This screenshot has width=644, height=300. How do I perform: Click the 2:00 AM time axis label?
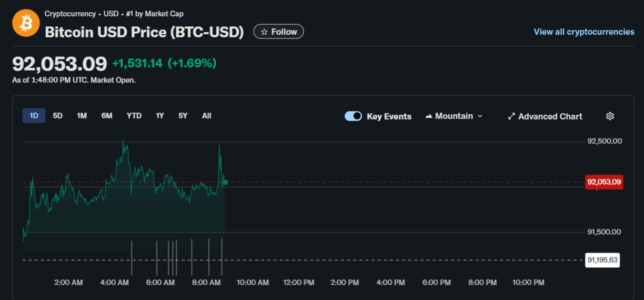click(68, 283)
